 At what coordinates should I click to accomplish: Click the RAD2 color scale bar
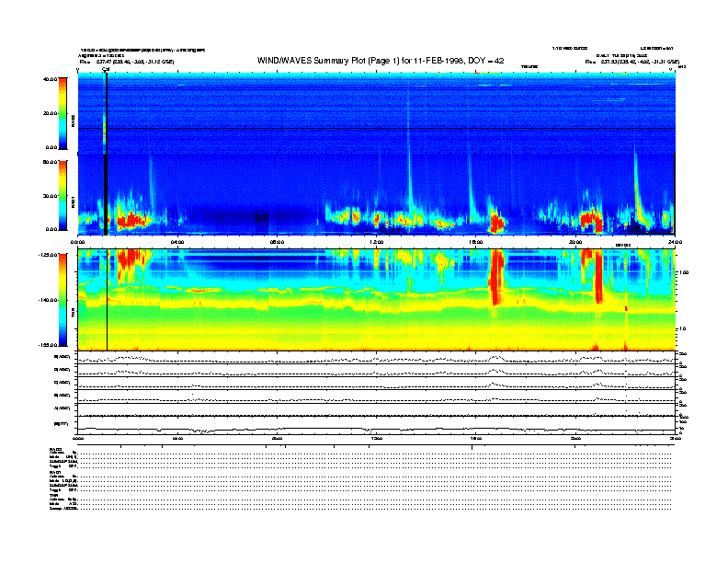tap(63, 114)
